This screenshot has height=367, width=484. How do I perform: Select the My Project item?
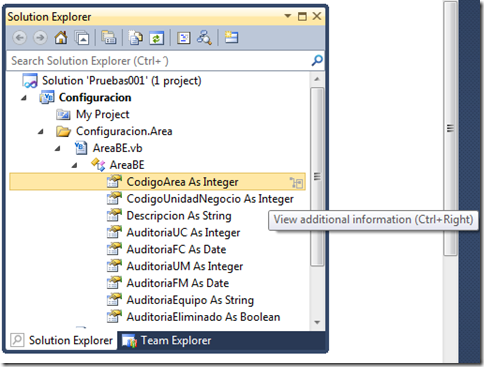point(103,114)
